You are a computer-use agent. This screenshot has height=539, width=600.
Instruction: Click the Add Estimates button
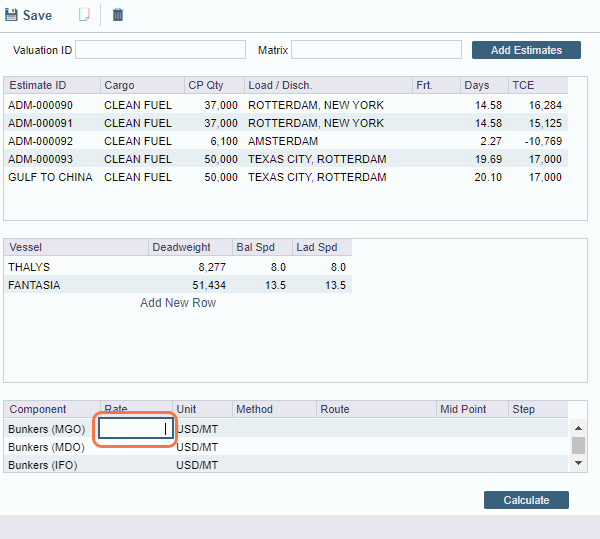pos(526,50)
